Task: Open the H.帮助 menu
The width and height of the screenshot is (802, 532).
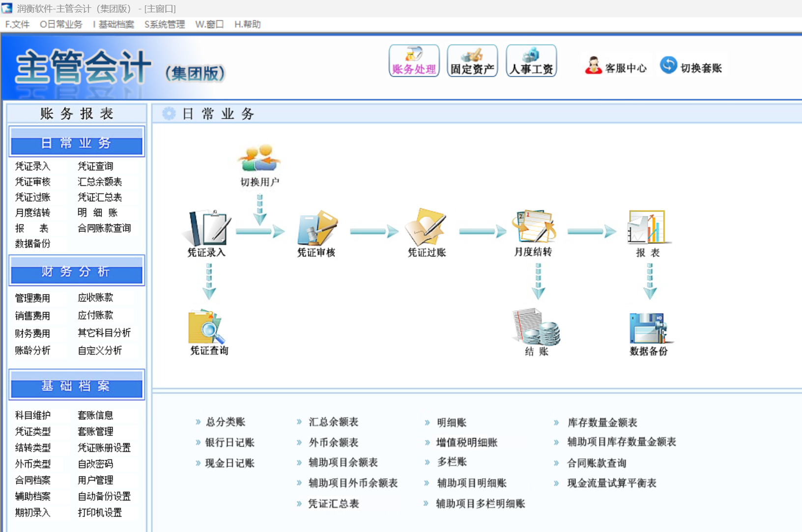Action: click(248, 25)
